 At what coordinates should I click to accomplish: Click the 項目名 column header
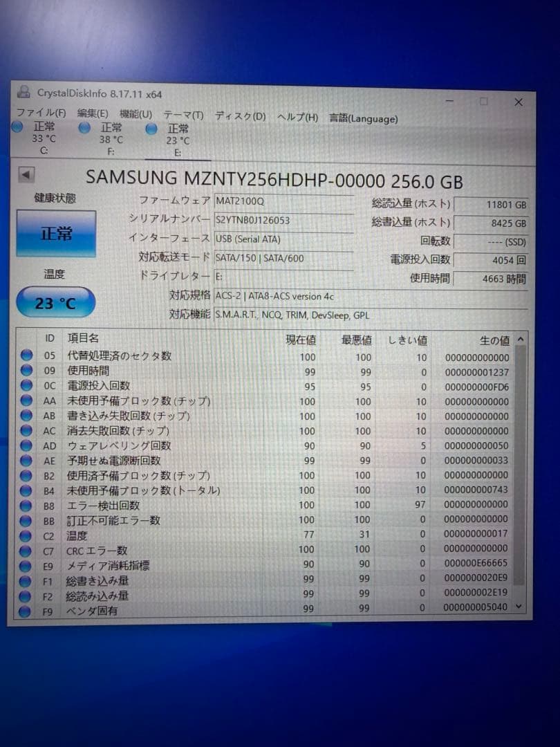click(x=84, y=338)
